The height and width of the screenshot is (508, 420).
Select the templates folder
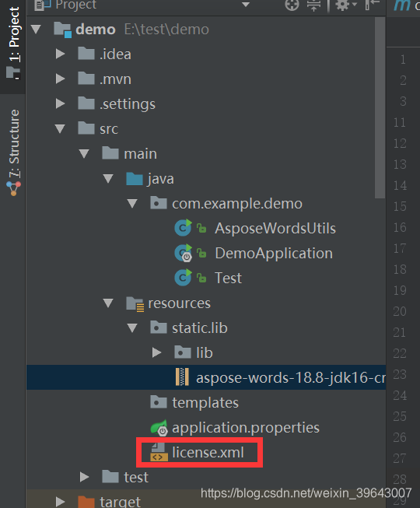[205, 403]
